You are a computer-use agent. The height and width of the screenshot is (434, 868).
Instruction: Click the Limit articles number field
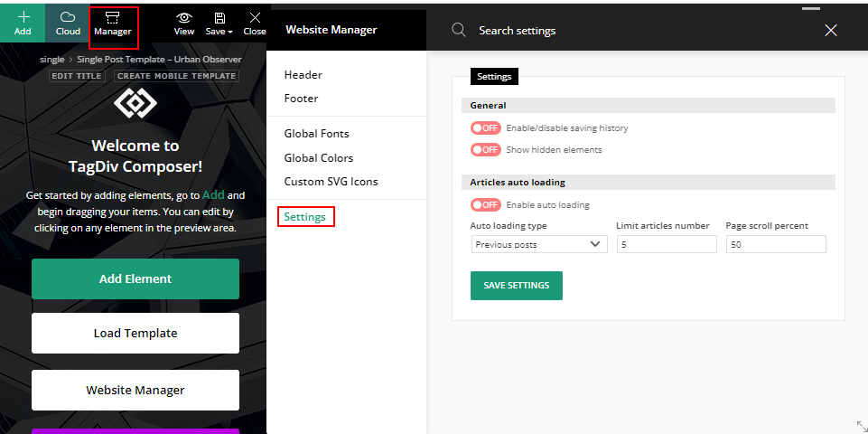(x=667, y=244)
